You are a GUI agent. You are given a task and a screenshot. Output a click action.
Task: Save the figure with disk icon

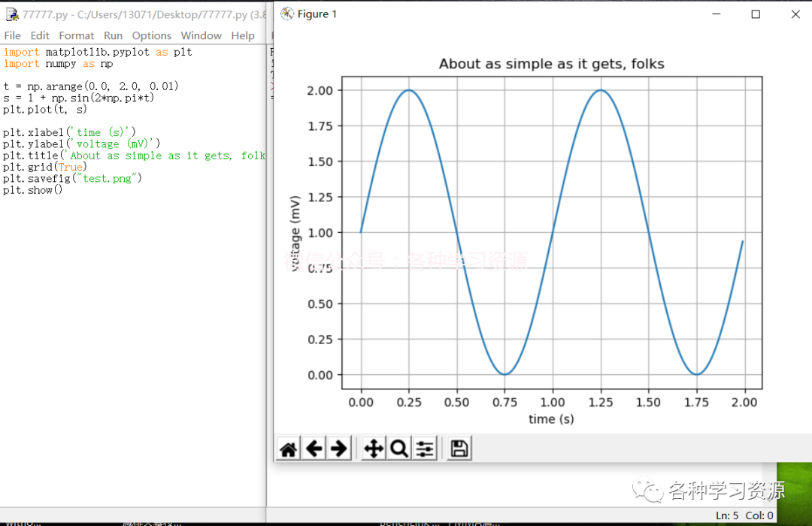459,449
